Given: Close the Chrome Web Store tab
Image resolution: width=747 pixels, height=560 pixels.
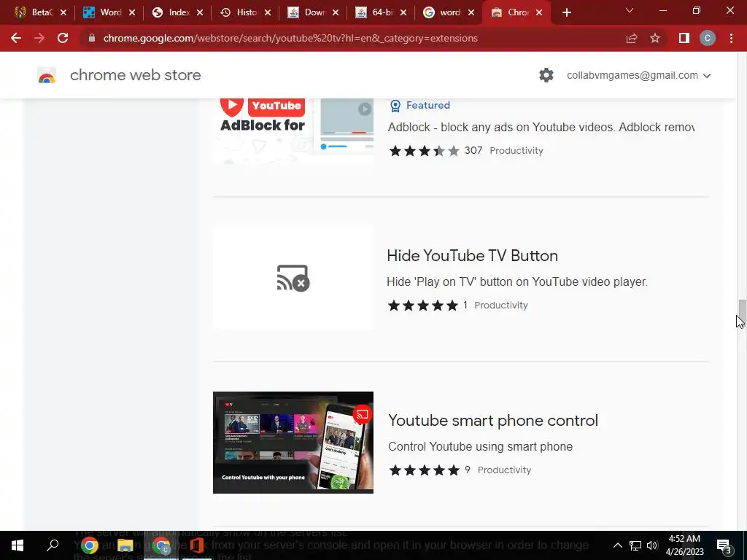Looking at the screenshot, I should (539, 12).
